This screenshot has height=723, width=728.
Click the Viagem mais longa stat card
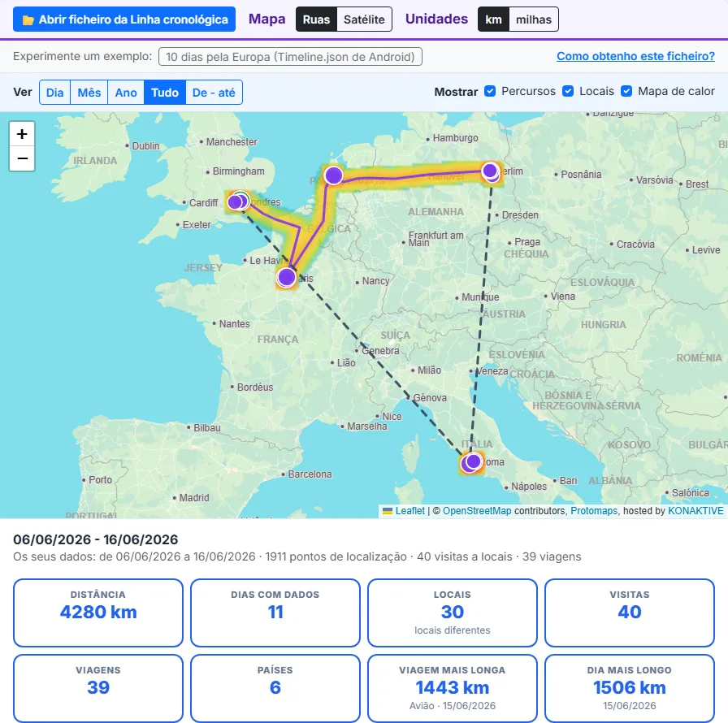pos(453,688)
